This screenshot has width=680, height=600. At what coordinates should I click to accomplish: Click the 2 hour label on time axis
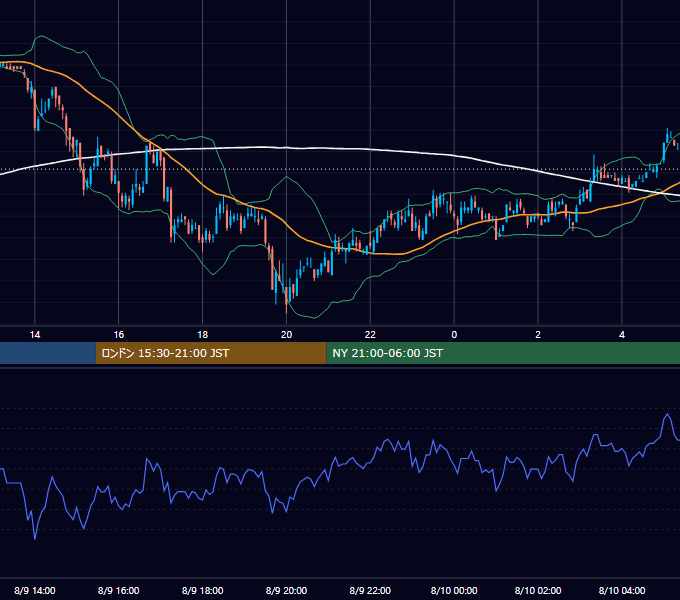pyautogui.click(x=538, y=335)
